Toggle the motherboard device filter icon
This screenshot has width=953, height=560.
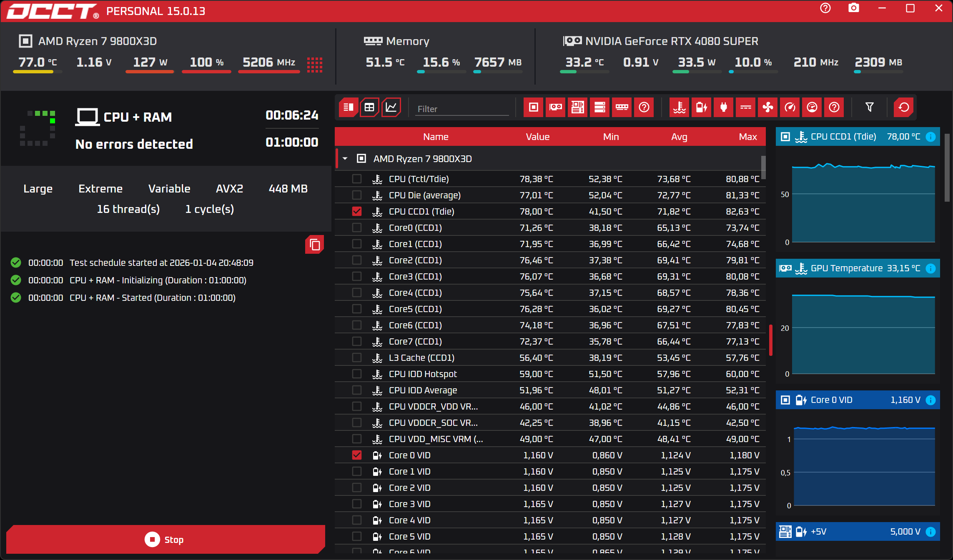tap(577, 108)
